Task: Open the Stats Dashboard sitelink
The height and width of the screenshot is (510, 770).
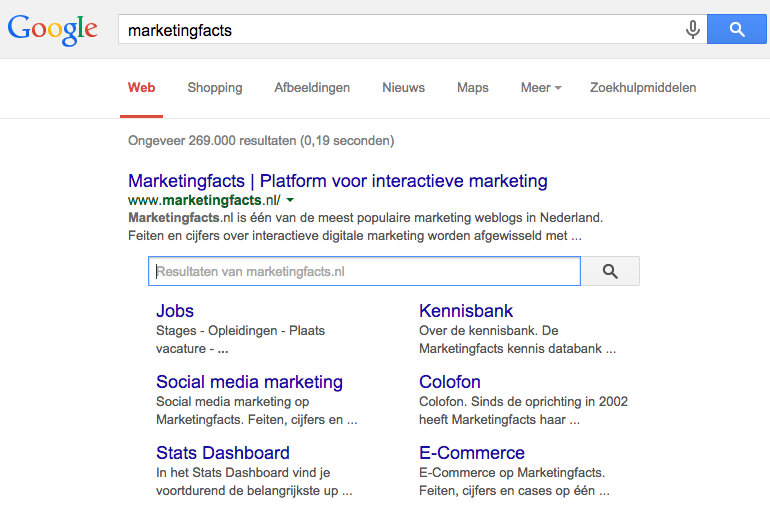Action: (x=223, y=453)
